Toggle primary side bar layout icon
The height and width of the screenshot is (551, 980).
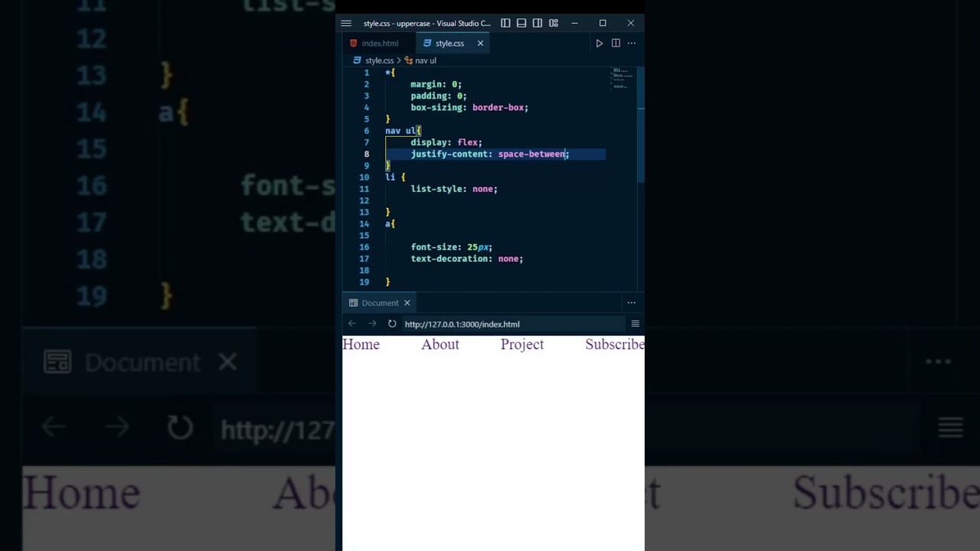pos(505,23)
